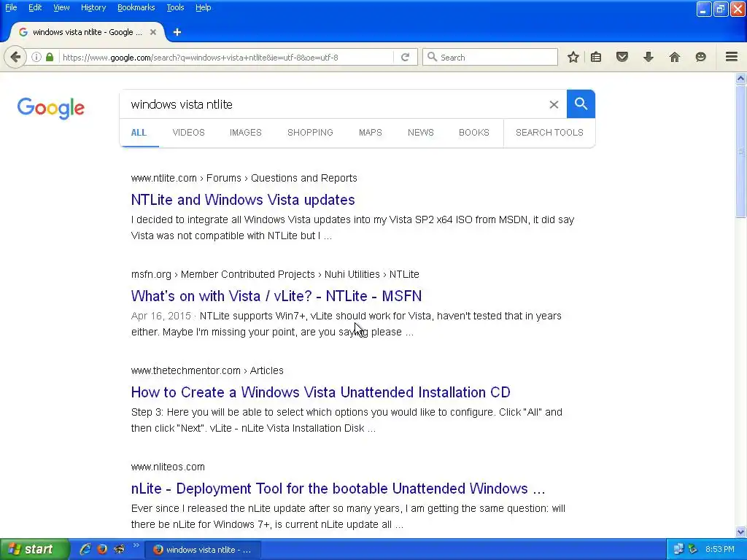Click the Google logo
The width and height of the screenshot is (747, 560).
click(x=51, y=108)
